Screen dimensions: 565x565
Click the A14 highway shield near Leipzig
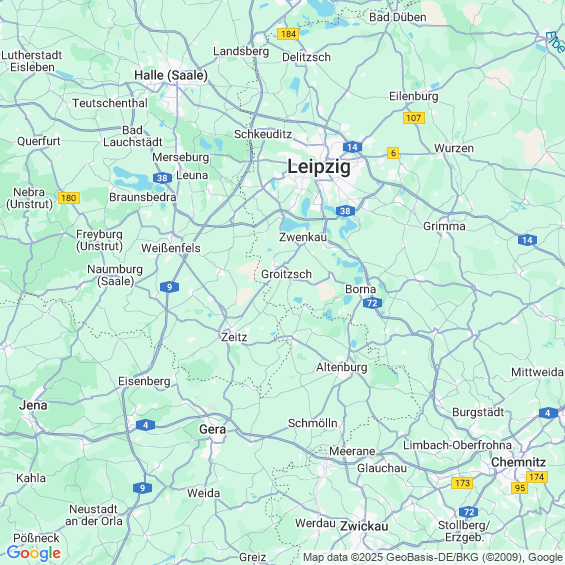click(352, 147)
